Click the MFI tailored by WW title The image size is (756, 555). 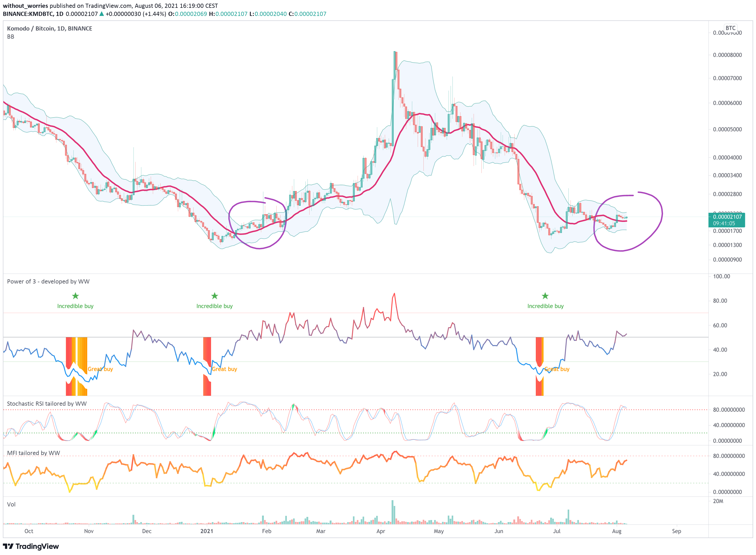coord(33,453)
